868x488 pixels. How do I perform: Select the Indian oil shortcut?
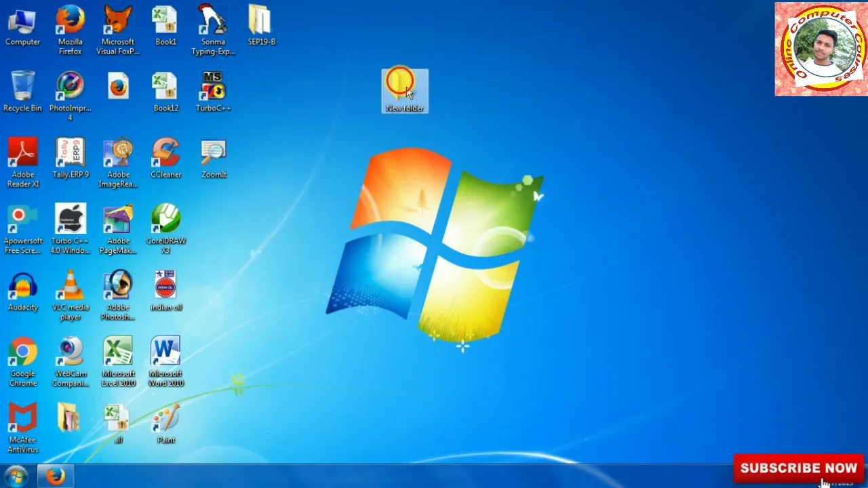(x=165, y=291)
